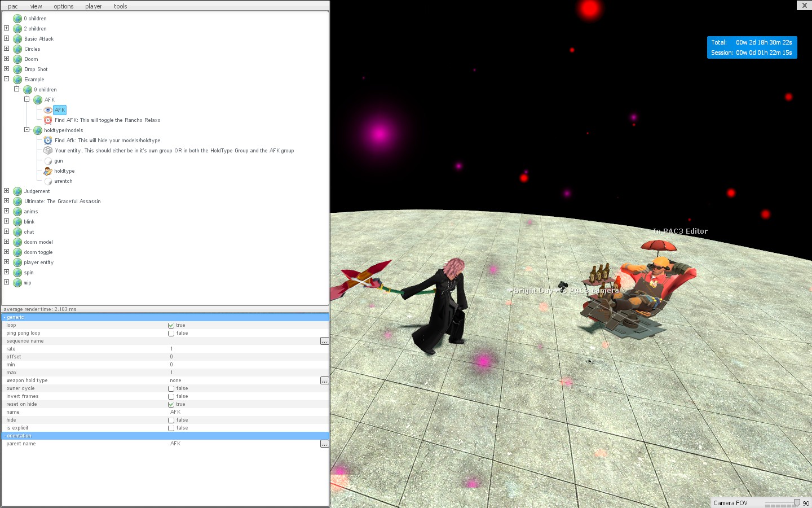Screen dimensions: 812x508
Task: Click the group icon beside '0 children'
Action: point(17,19)
